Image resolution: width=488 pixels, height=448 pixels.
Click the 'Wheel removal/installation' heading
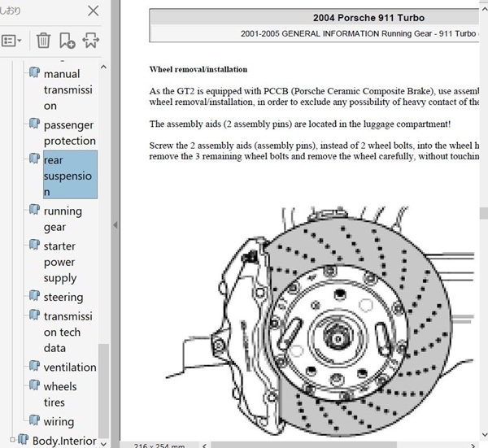click(198, 69)
